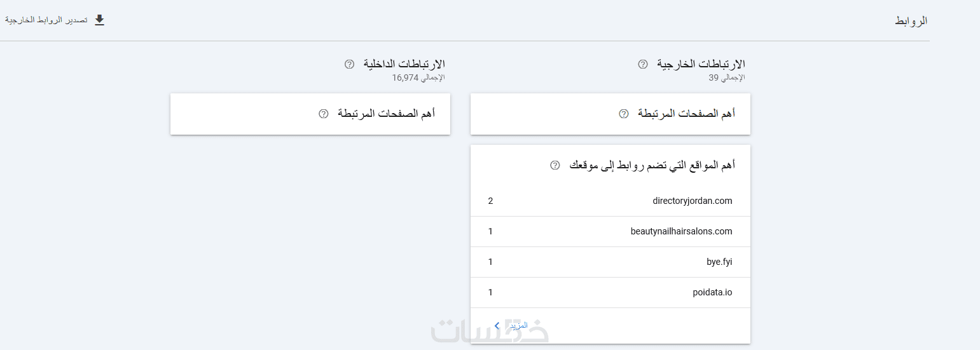Select the poidata.io linking site row
Image resolution: width=980 pixels, height=350 pixels.
[712, 292]
